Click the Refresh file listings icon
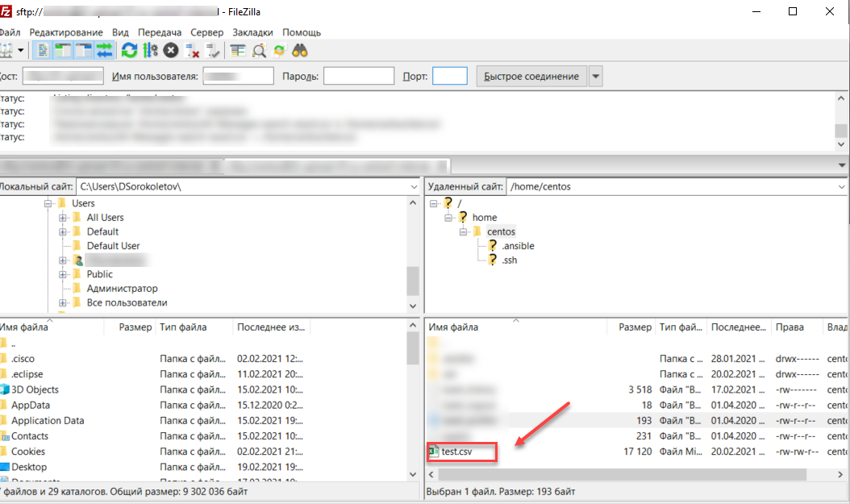Viewport: 850px width, 504px height. (129, 51)
